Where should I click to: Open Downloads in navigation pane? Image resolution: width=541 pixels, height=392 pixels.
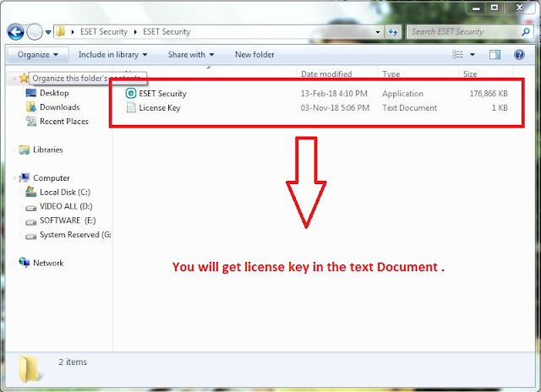pos(60,107)
